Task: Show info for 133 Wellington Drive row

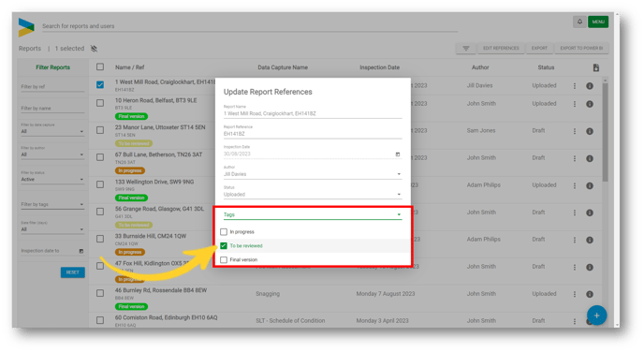Action: [x=590, y=185]
